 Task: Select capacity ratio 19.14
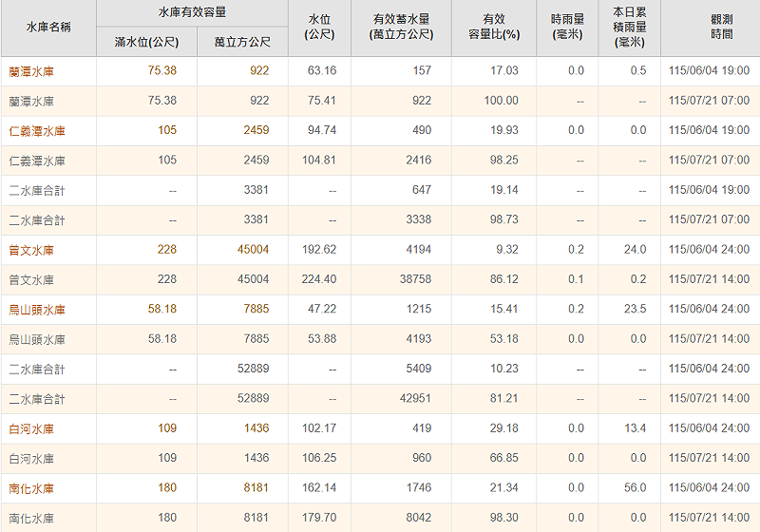504,190
